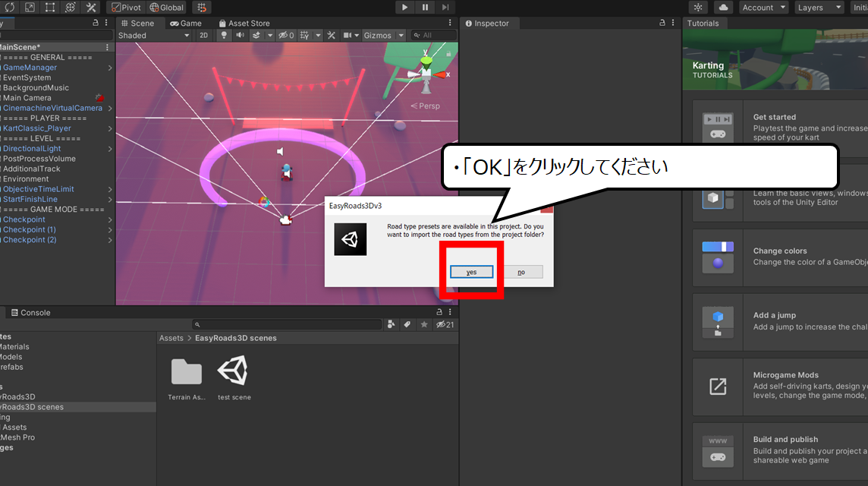Screen dimensions: 868x486
Task: Select the Rect tool in the toolbar
Action: (50, 7)
